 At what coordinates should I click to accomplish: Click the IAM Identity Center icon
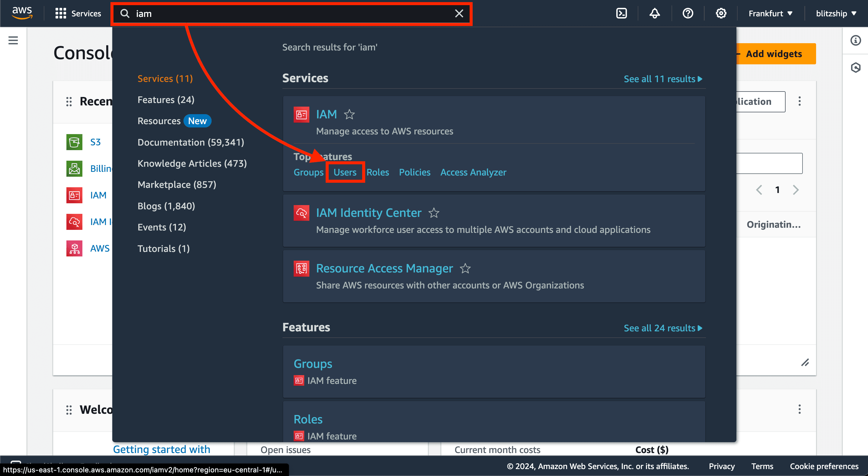(x=301, y=213)
